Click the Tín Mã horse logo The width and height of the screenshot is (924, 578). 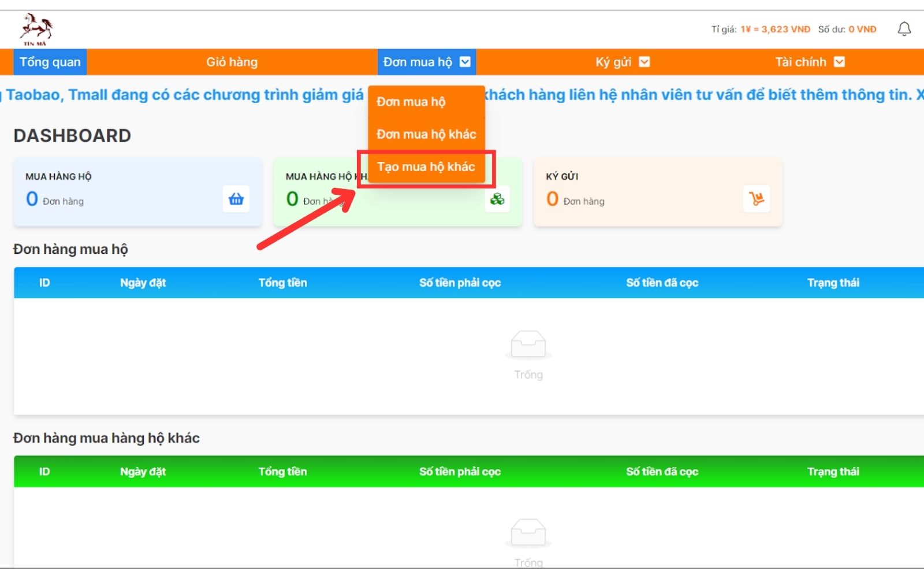[36, 29]
